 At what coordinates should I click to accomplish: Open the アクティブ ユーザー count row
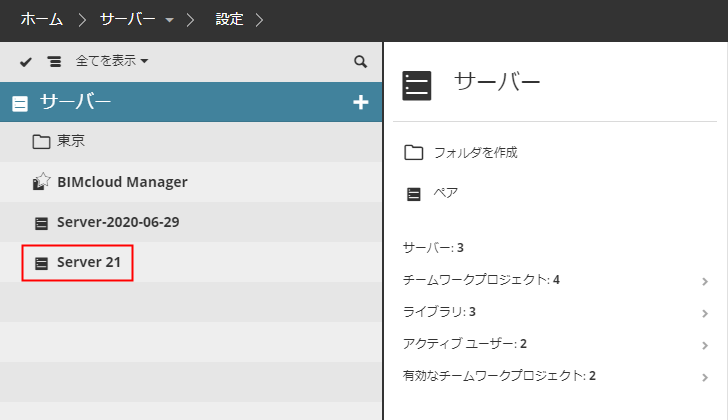point(465,344)
